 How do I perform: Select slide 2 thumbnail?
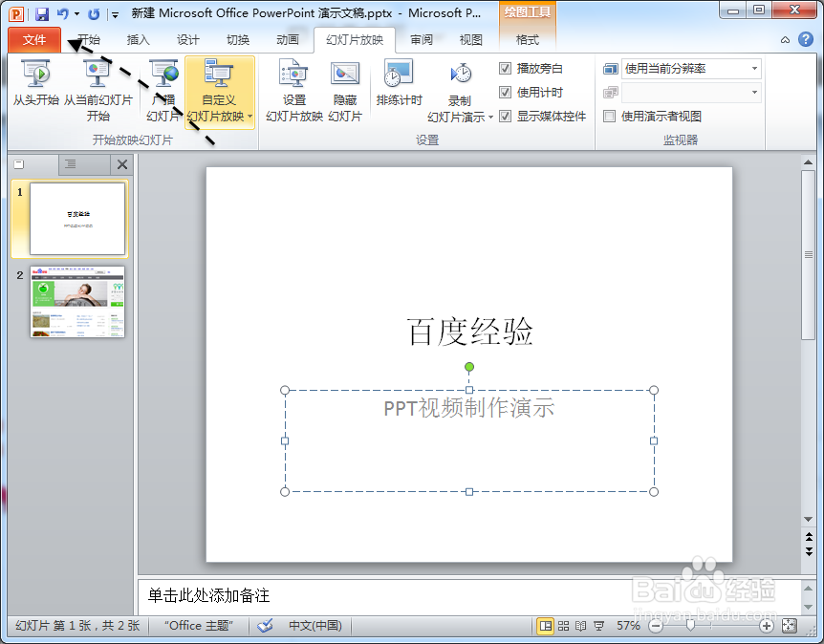[x=77, y=302]
